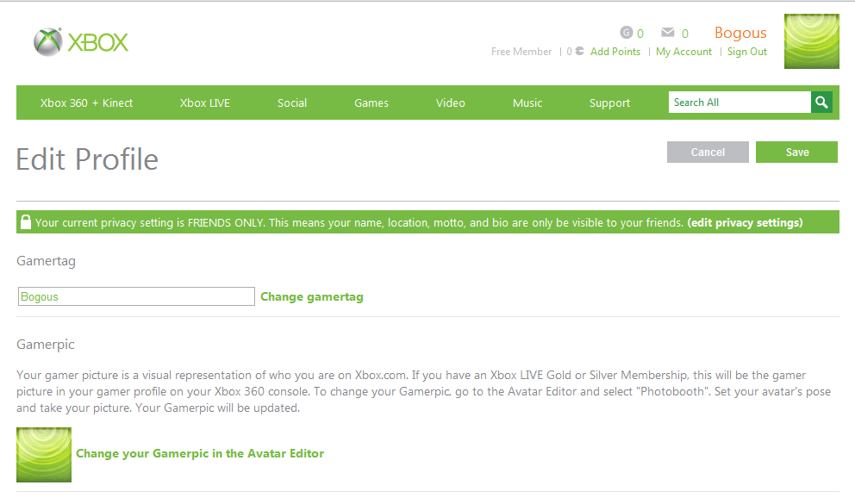The width and height of the screenshot is (855, 504).
Task: Open the Video menu
Action: point(451,103)
